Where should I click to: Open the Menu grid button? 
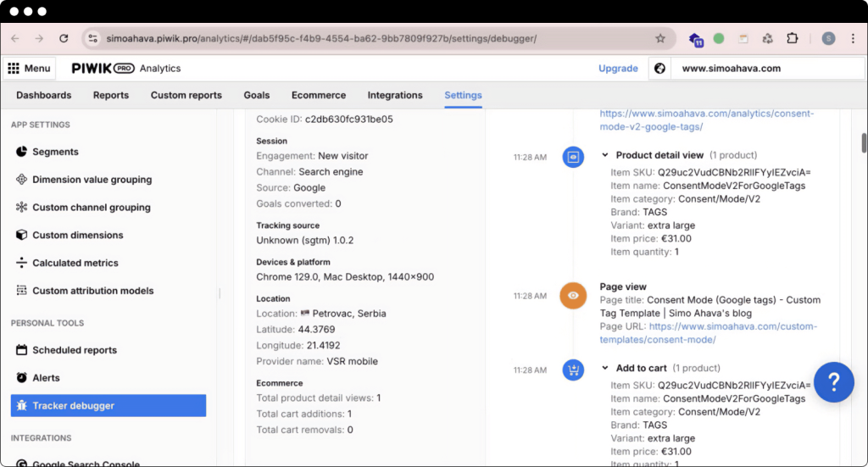click(x=30, y=69)
